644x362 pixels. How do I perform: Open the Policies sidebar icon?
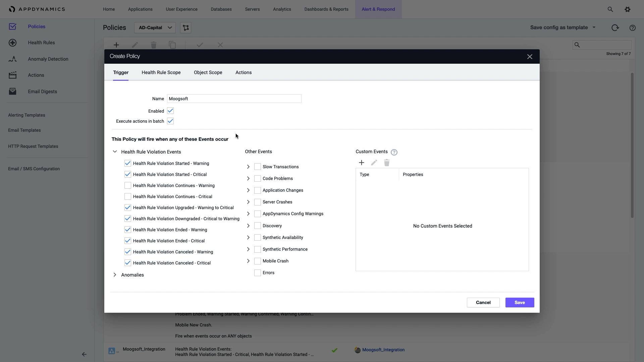coord(12,26)
